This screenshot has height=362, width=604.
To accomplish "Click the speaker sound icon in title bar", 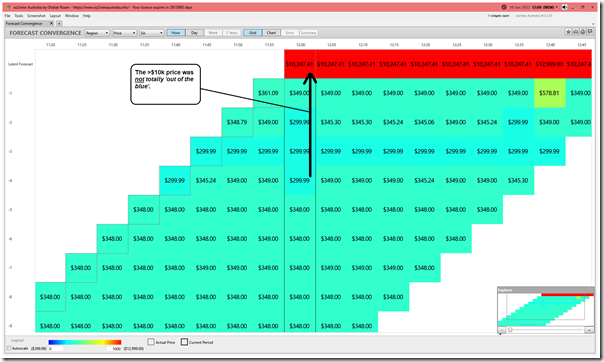I will (x=564, y=7).
